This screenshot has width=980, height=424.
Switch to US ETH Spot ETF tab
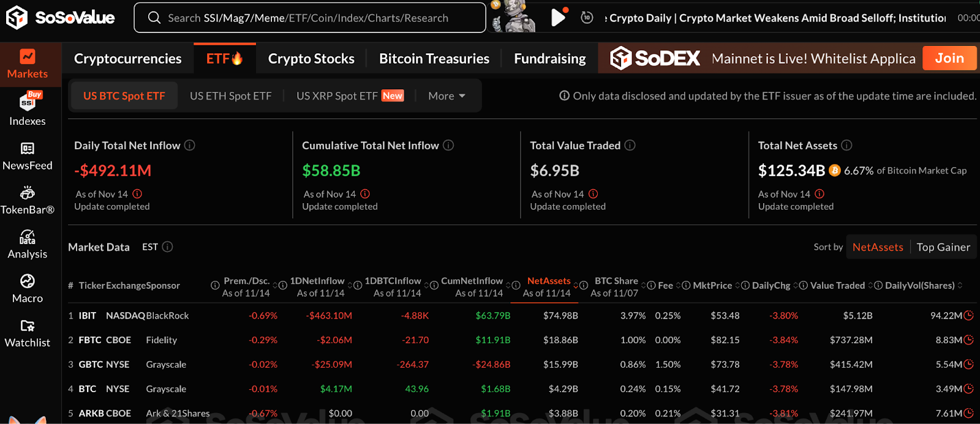pos(230,96)
